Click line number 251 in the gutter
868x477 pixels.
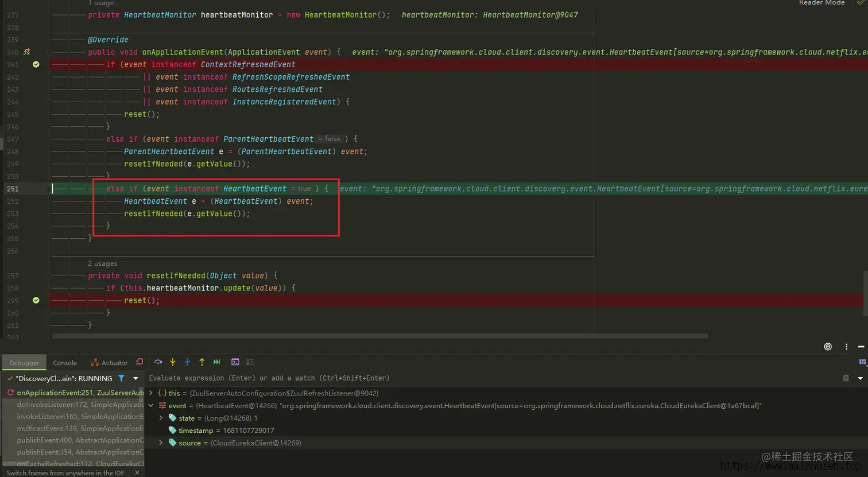click(x=13, y=189)
